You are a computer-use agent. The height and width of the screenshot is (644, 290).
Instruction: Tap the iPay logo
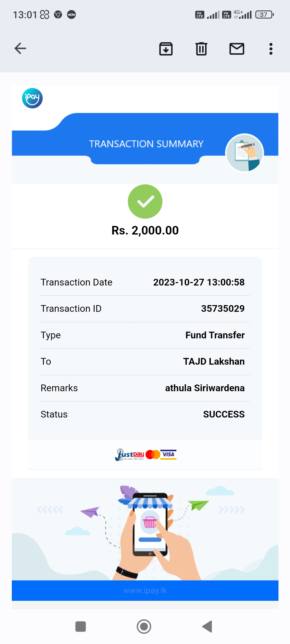[32, 98]
